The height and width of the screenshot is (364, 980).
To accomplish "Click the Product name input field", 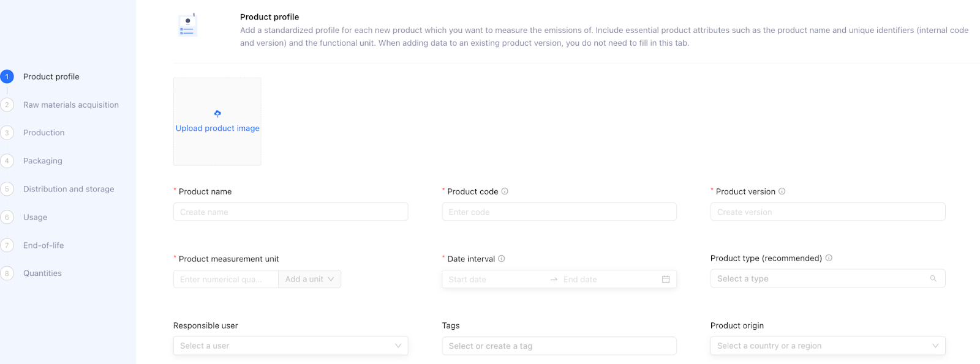I will point(290,212).
